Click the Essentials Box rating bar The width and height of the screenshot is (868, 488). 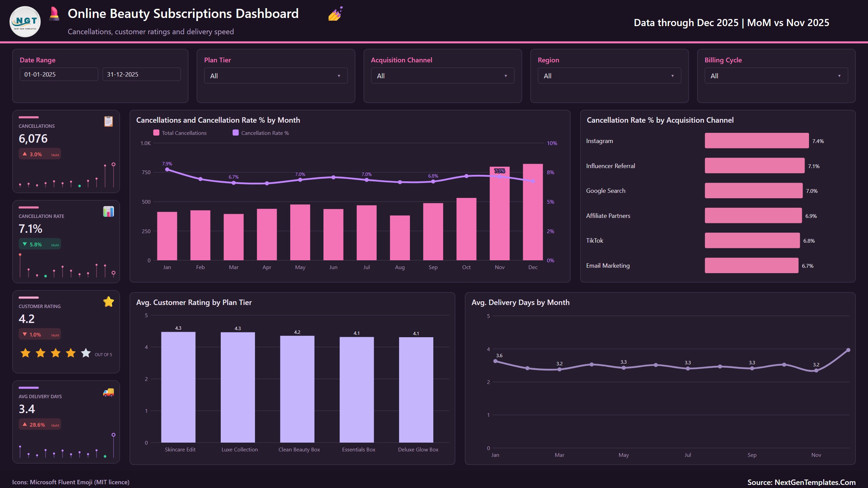pyautogui.click(x=357, y=390)
